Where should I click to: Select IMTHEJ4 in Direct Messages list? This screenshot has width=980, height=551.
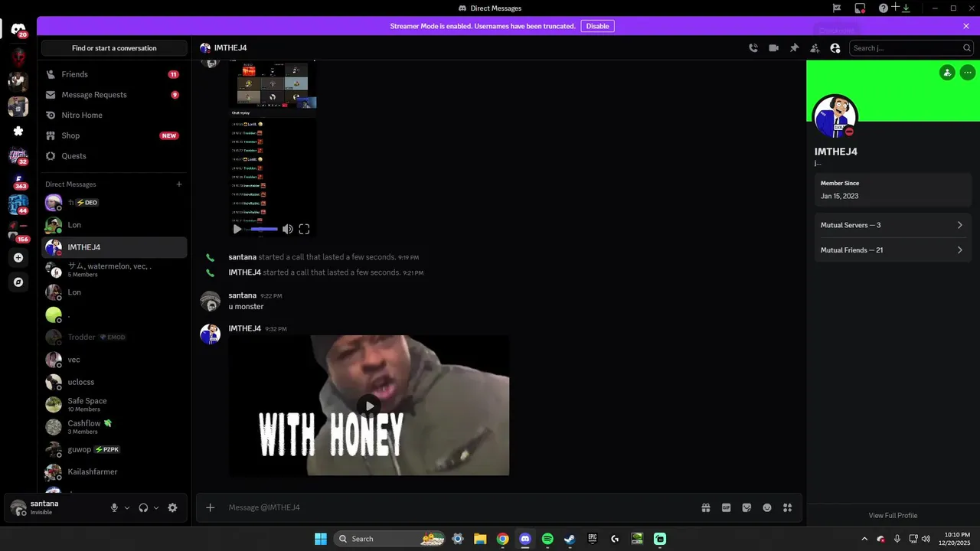(114, 247)
